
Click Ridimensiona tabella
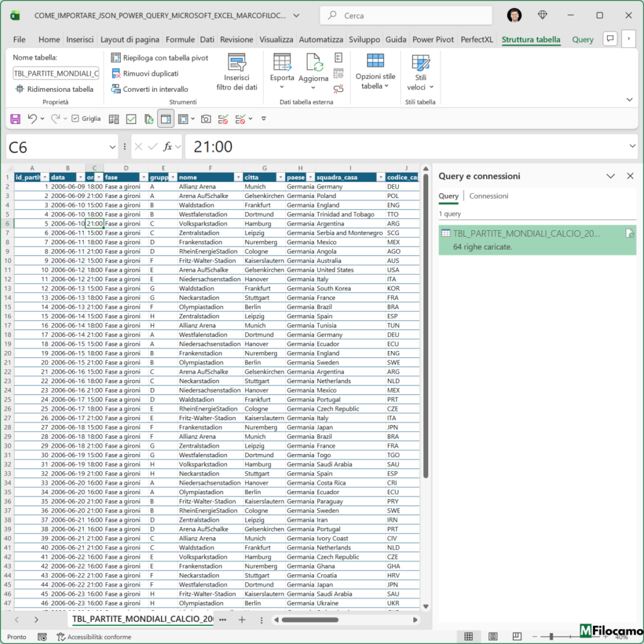pos(54,89)
